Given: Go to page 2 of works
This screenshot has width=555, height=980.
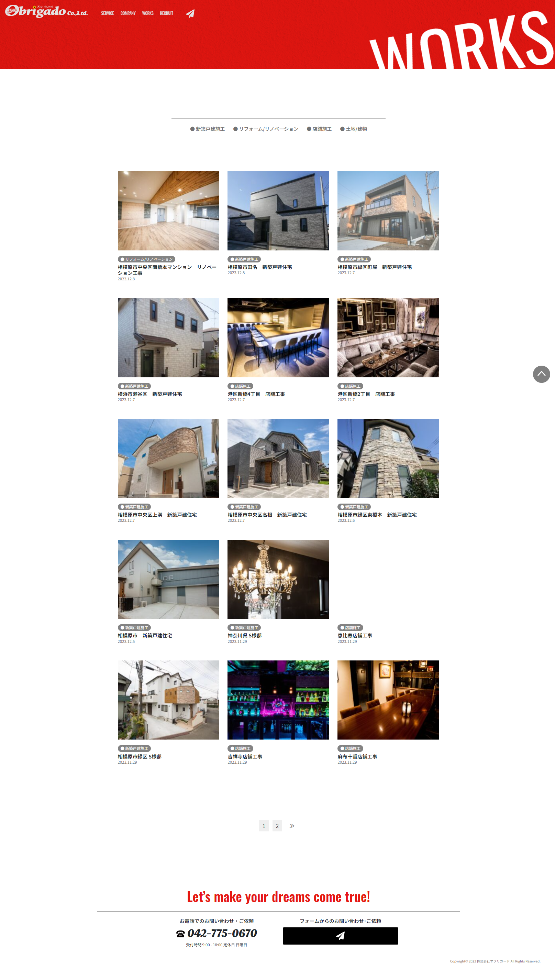Looking at the screenshot, I should point(277,826).
